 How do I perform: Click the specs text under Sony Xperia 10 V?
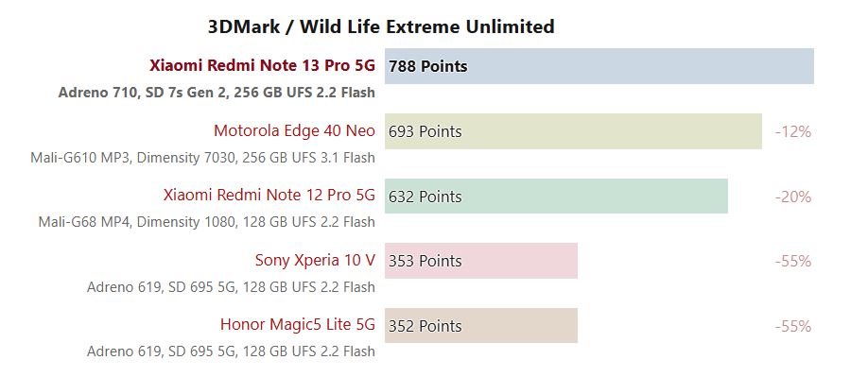point(231,287)
